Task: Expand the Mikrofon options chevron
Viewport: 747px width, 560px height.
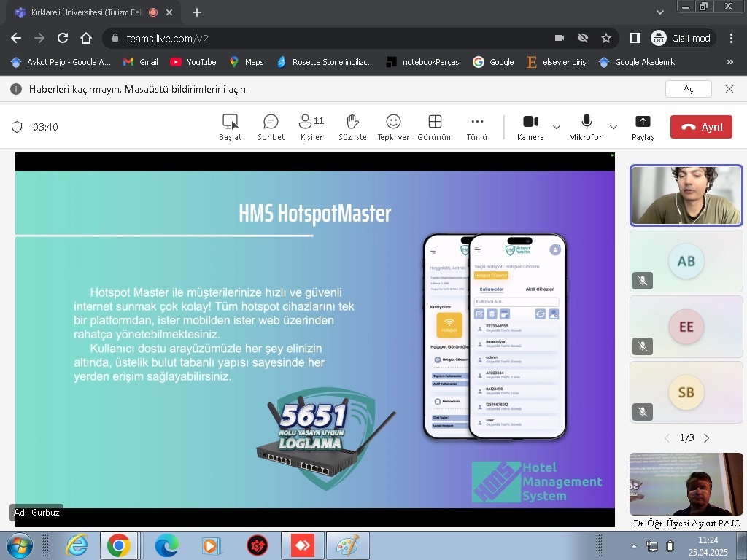Action: tap(614, 127)
